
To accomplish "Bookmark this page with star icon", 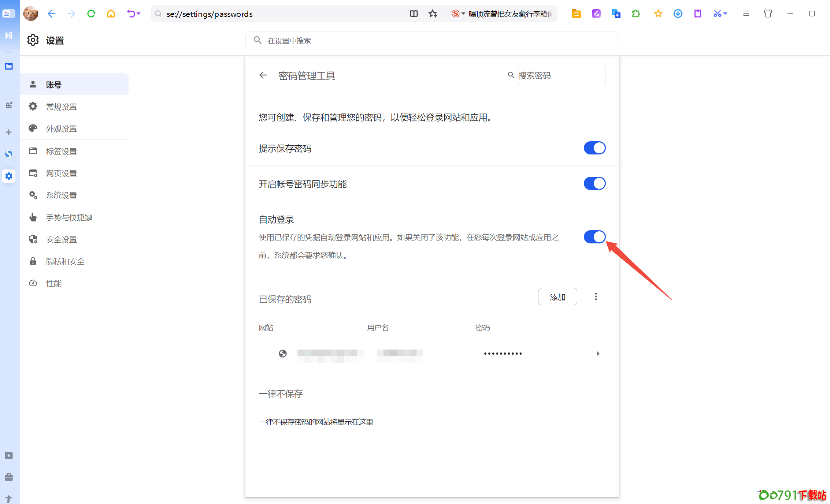I will pos(433,14).
